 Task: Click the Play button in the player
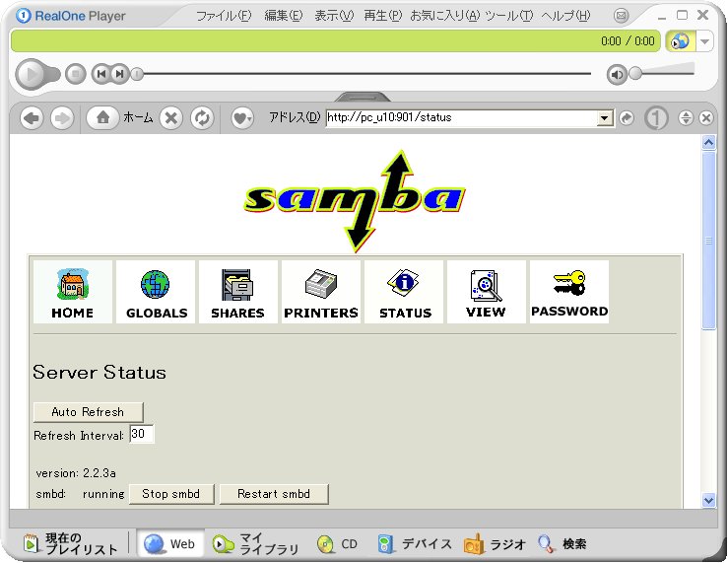32,74
